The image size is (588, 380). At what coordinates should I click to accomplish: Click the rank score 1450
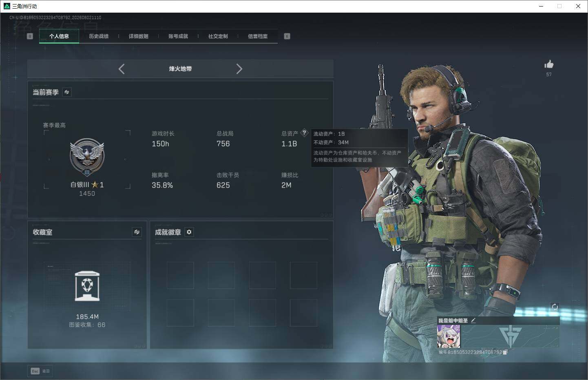point(87,194)
